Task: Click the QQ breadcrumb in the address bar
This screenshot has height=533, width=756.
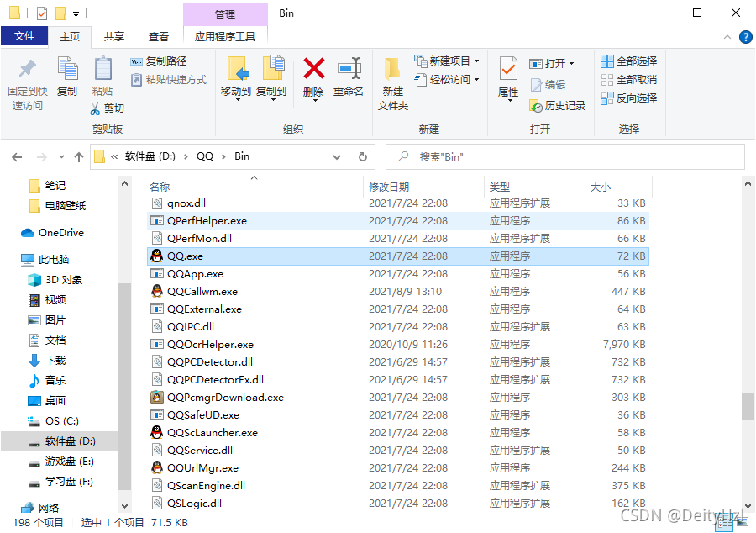Action: pos(205,156)
